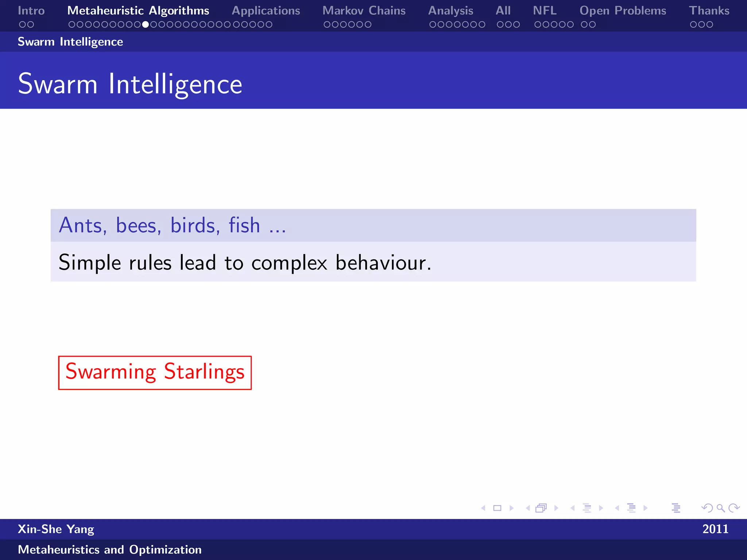The image size is (747, 560).
Task: Click Metaheuristics and Optimization footer title
Action: (x=110, y=549)
